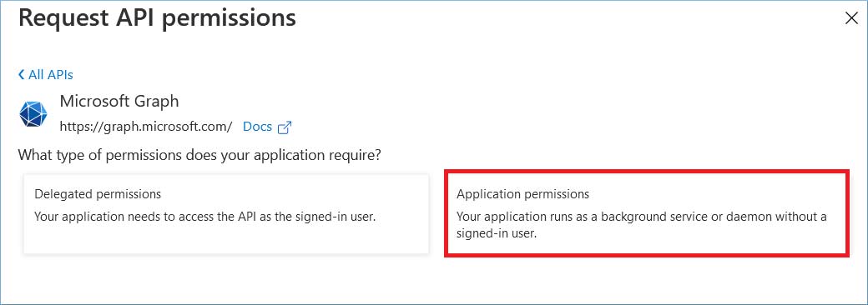Click the Request API permissions heading
This screenshot has height=305, width=868.
tap(157, 17)
